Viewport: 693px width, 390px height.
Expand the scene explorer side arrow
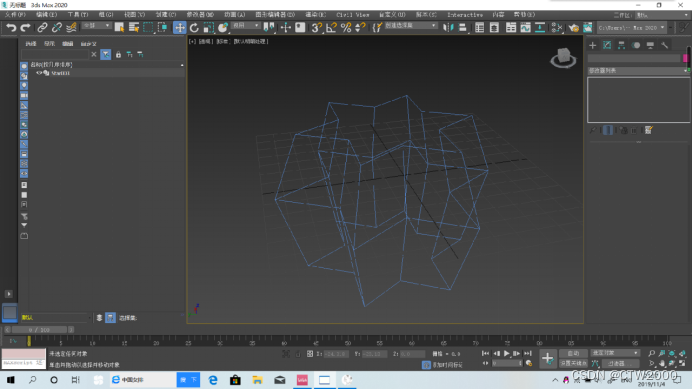[8, 294]
